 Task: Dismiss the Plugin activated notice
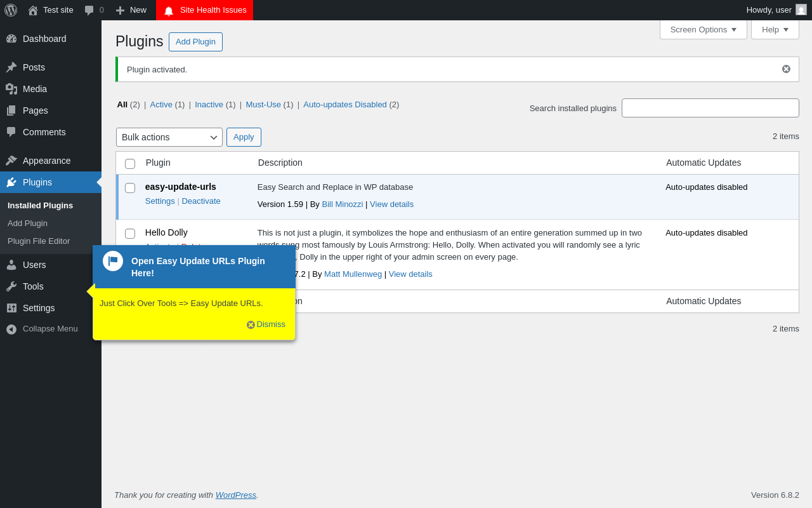(786, 69)
